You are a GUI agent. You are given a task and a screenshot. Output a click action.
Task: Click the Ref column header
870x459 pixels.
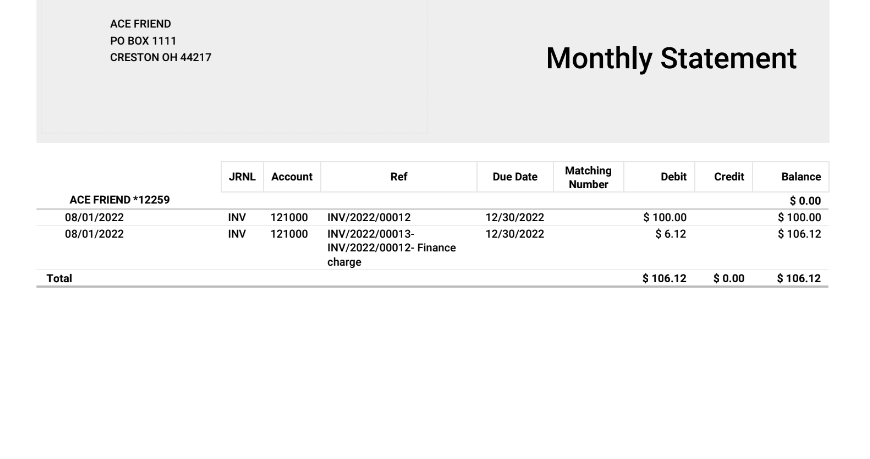coord(398,177)
